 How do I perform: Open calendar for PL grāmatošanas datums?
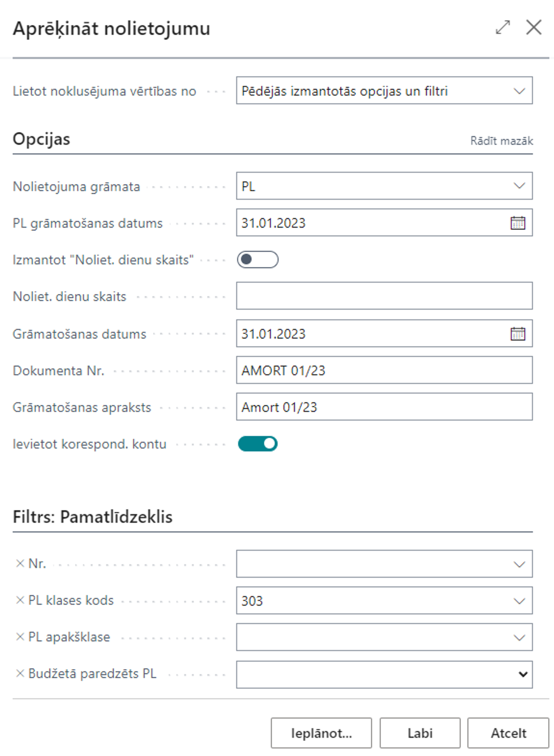(517, 223)
